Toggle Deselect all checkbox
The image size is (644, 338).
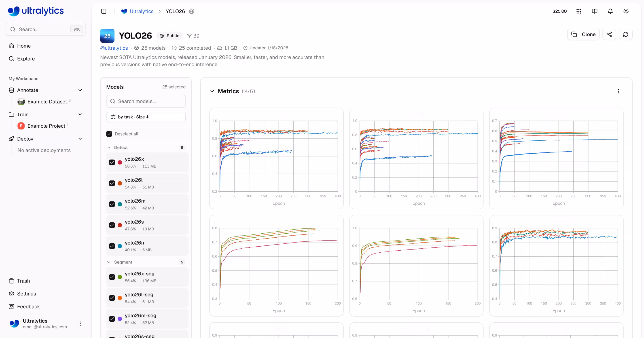109,134
